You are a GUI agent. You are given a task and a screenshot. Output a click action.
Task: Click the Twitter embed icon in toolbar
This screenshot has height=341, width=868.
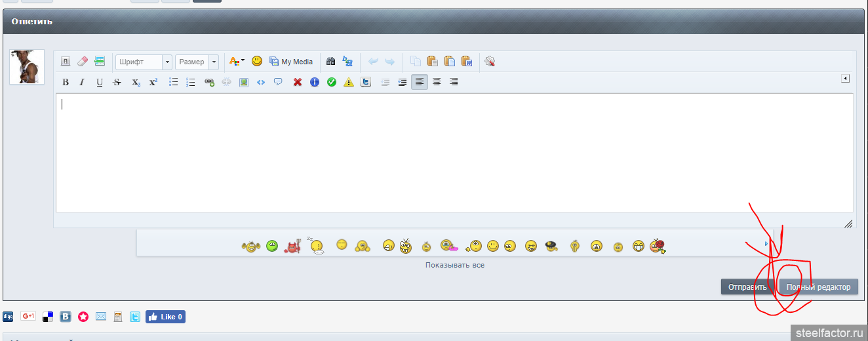(366, 83)
